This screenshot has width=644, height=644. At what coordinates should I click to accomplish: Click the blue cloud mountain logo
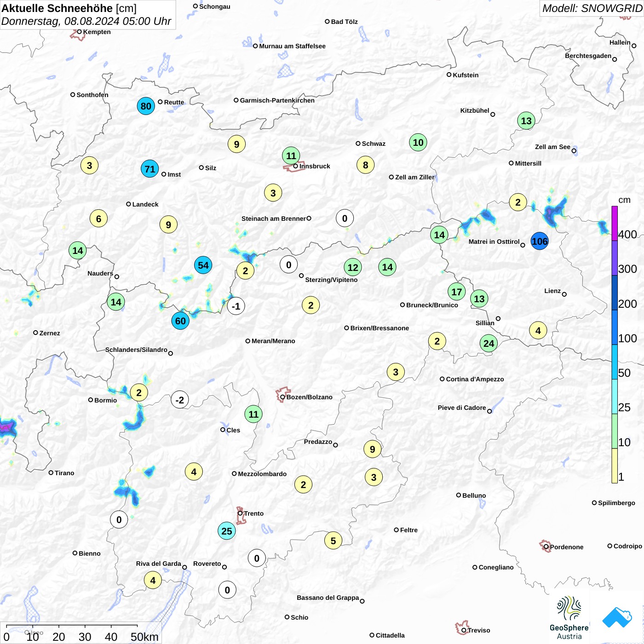point(617,617)
